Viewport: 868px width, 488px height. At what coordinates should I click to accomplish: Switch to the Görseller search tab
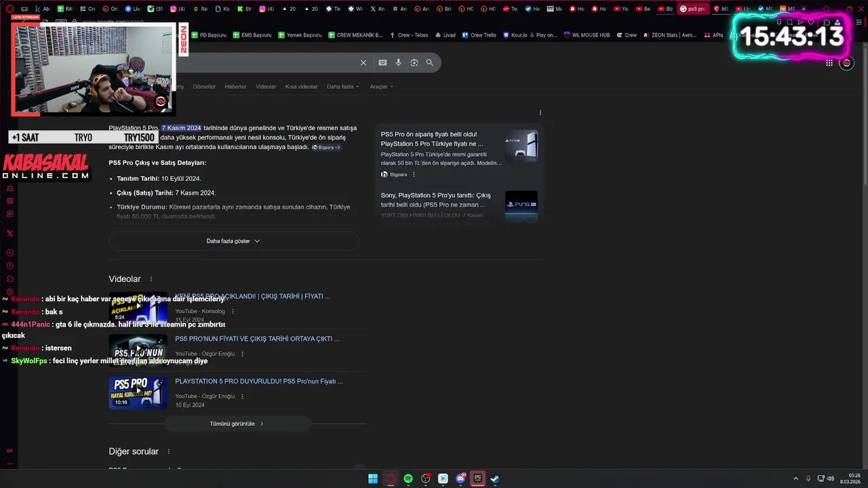point(204,87)
